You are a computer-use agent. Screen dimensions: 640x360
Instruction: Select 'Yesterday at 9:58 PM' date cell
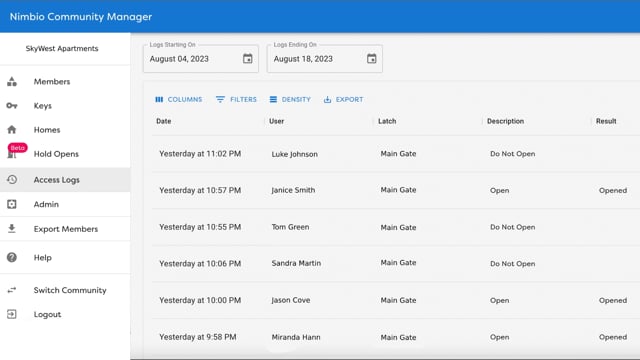(x=198, y=337)
